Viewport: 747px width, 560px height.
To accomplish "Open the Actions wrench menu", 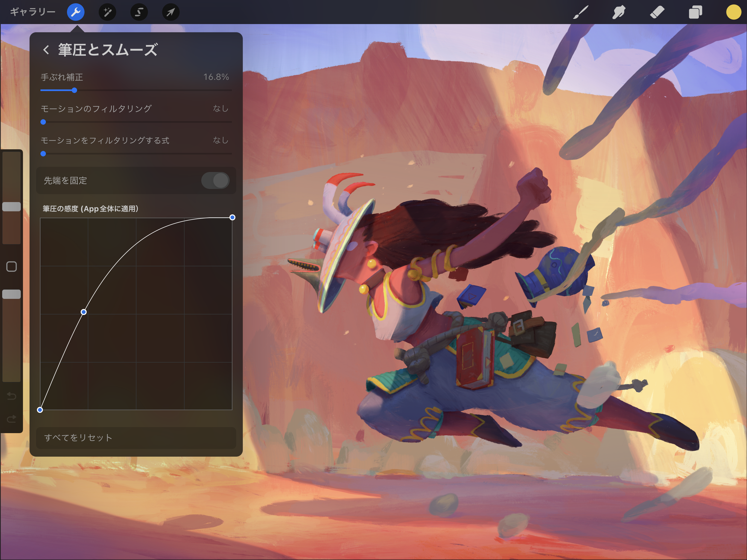I will [75, 12].
